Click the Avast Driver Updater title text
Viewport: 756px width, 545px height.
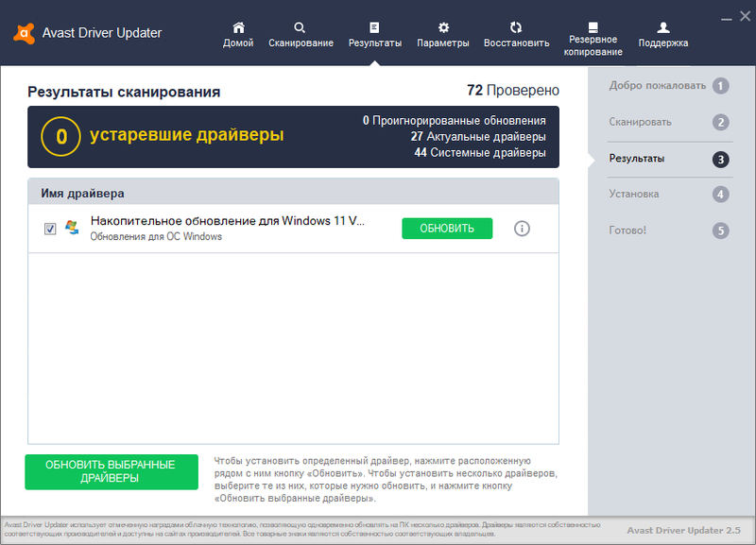102,33
